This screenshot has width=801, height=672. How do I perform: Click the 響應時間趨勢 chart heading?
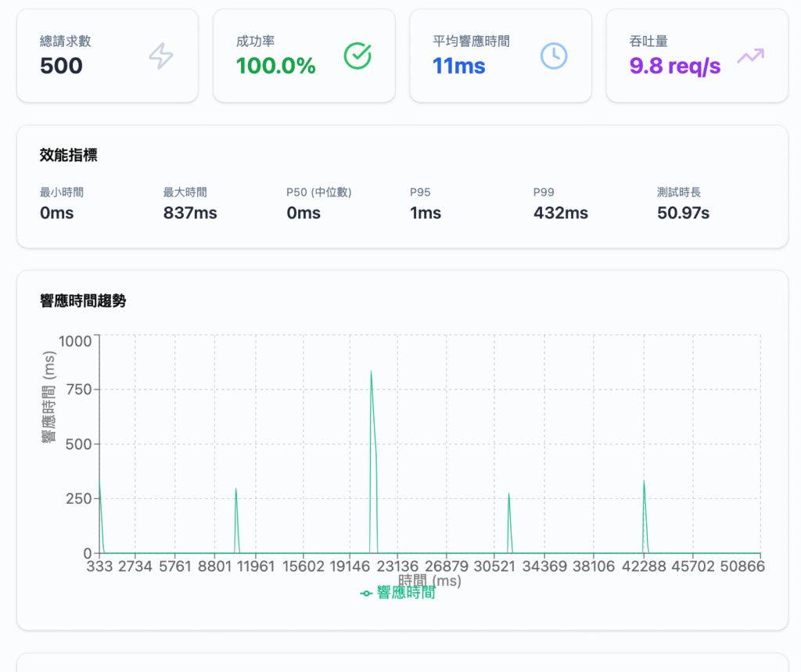tap(83, 301)
